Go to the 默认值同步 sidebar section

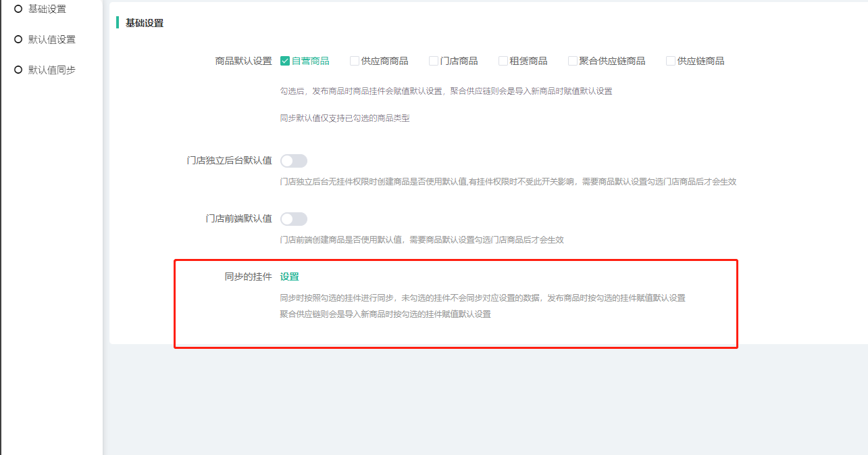point(51,70)
